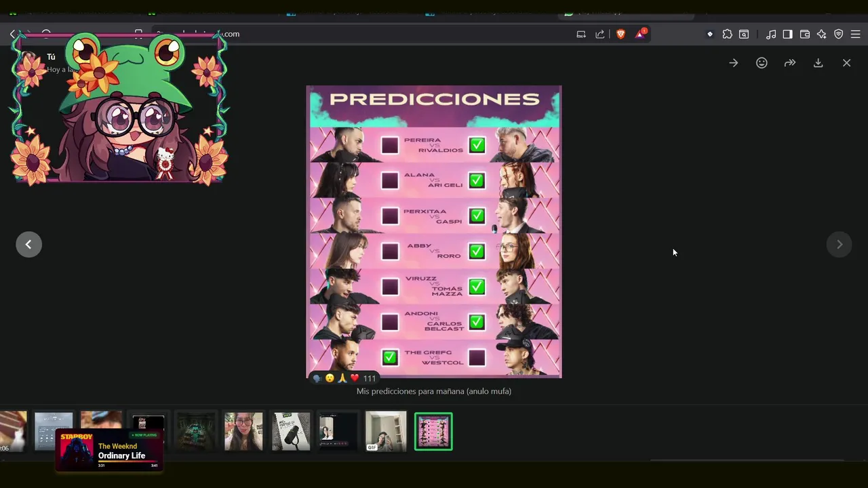The width and height of the screenshot is (868, 488).
Task: Forward this image with the double-arrow icon
Action: (x=790, y=63)
